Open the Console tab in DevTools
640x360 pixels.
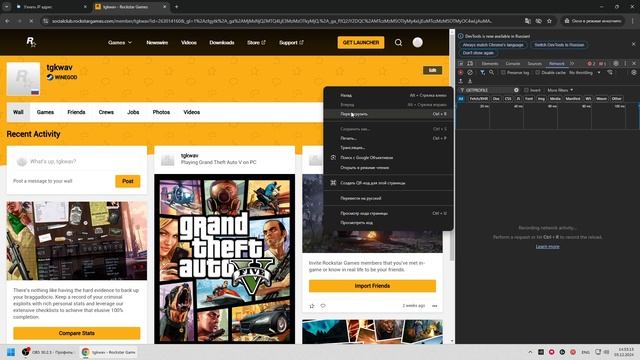point(513,64)
